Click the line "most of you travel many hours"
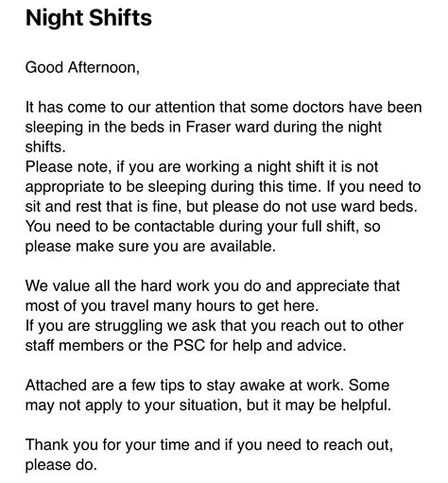The image size is (448, 483). (172, 306)
